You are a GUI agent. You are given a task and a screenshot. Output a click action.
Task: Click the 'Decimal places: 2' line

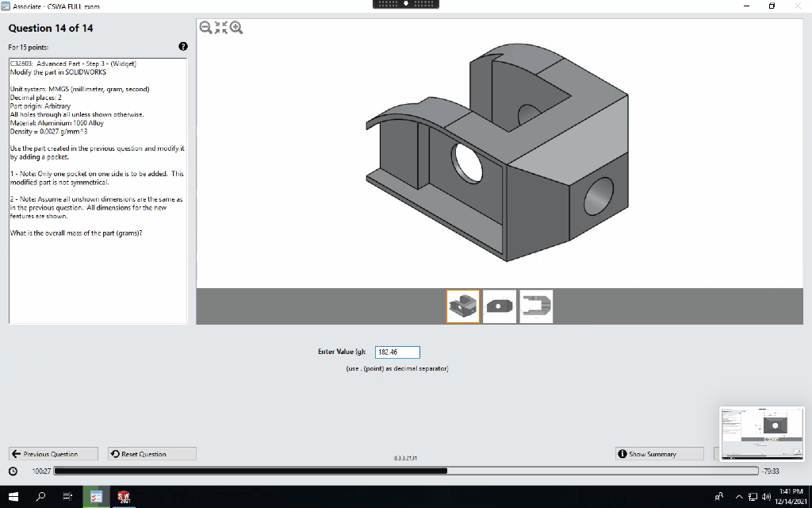point(36,98)
